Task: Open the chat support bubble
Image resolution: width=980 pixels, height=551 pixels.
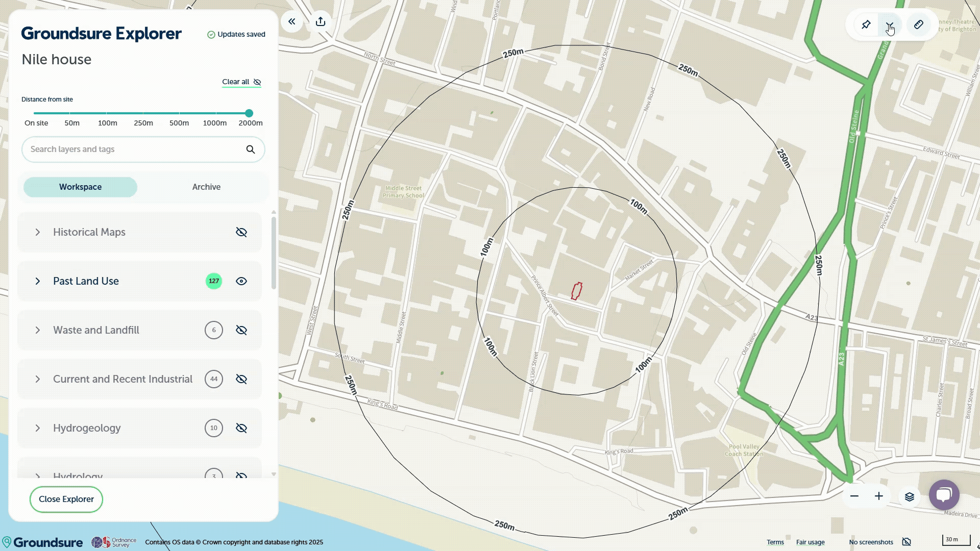Action: point(944,494)
